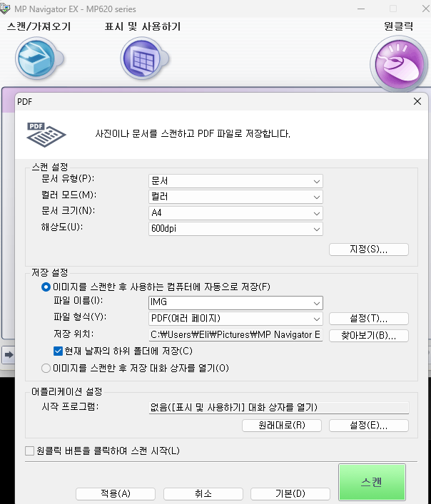Open the file format PDF dropdown
This screenshot has width=431, height=504.
pyautogui.click(x=235, y=319)
